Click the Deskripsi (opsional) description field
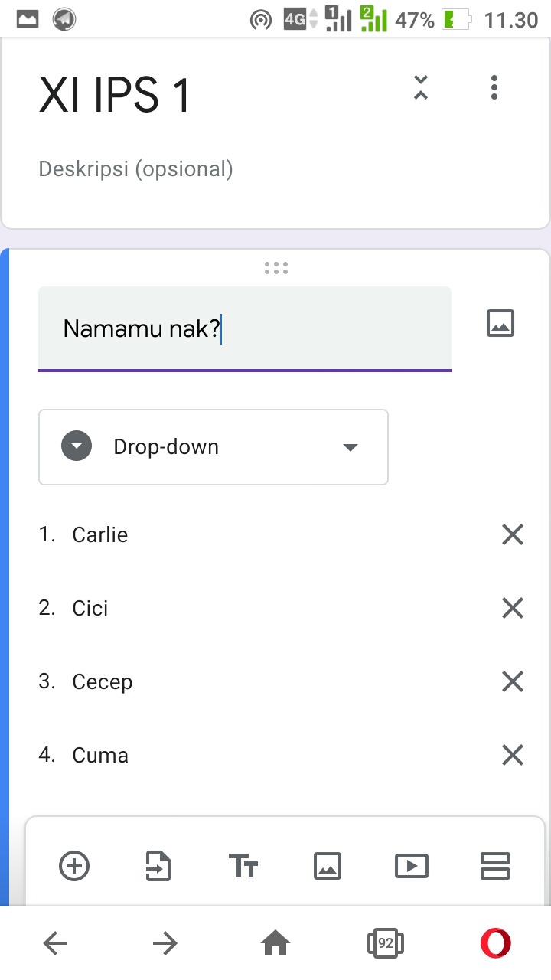 click(136, 168)
